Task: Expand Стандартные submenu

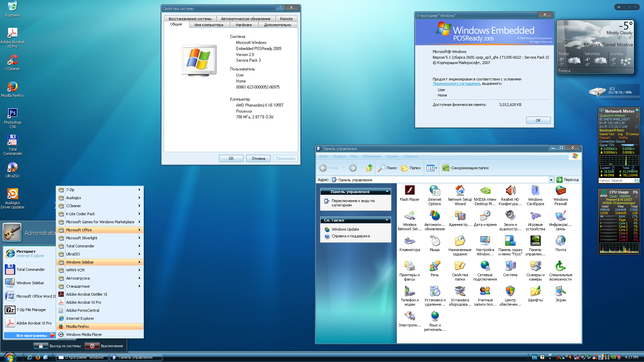Action: [100, 286]
